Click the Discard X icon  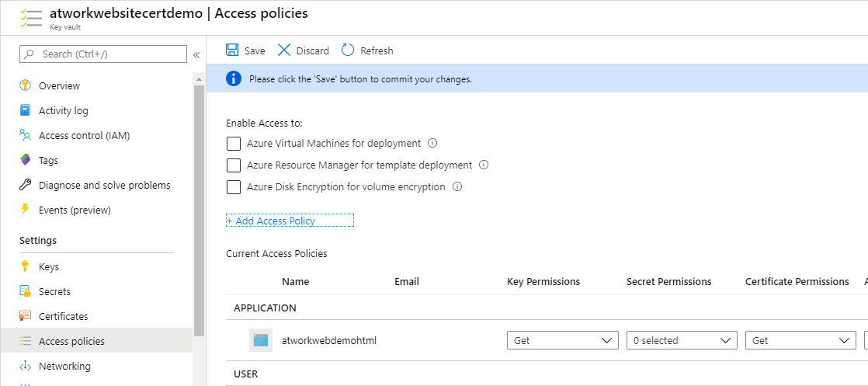(x=284, y=50)
